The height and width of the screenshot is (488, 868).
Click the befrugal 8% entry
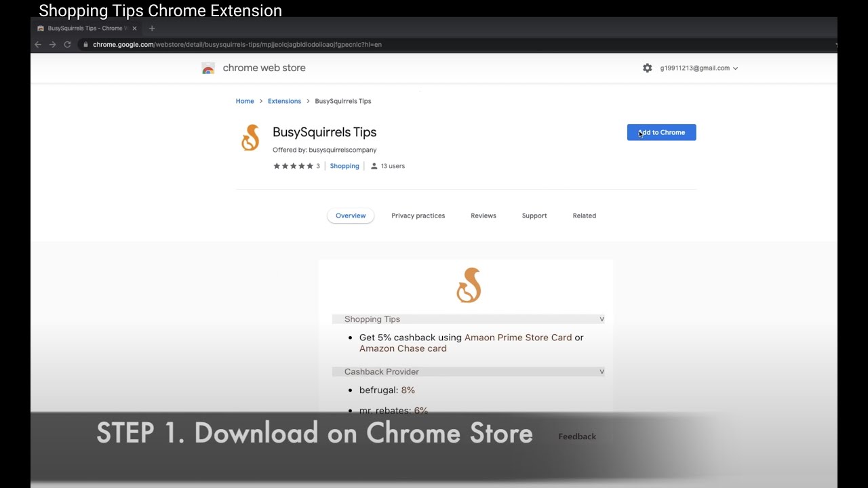[387, 390]
